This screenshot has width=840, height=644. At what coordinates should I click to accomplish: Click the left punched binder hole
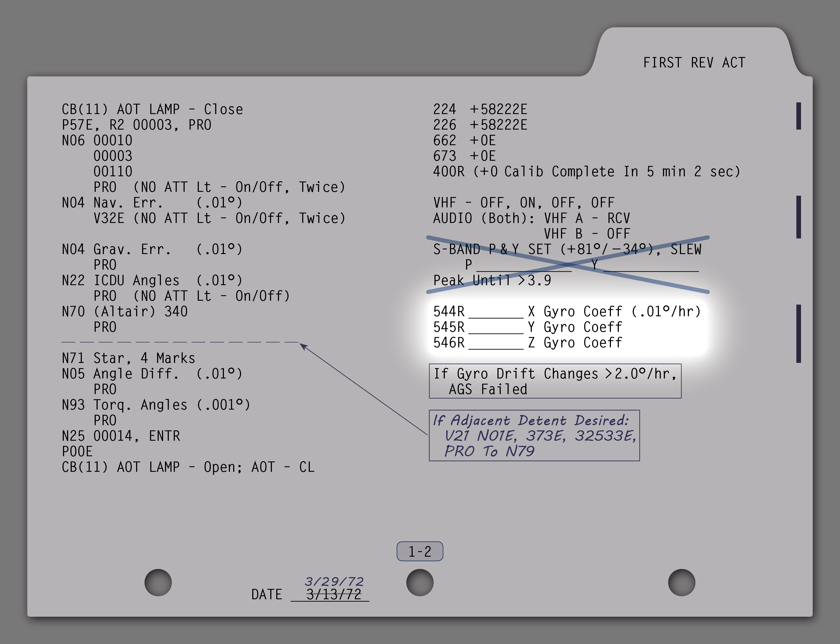click(158, 582)
